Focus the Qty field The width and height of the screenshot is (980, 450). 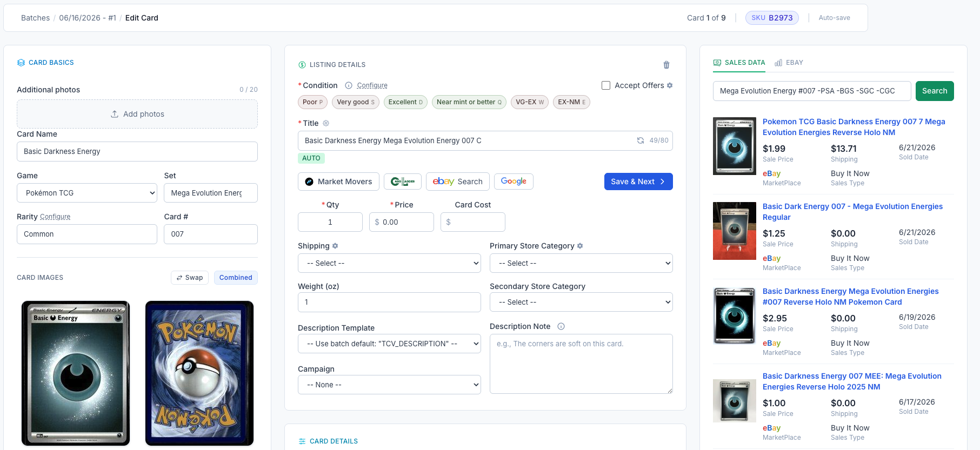click(x=330, y=222)
